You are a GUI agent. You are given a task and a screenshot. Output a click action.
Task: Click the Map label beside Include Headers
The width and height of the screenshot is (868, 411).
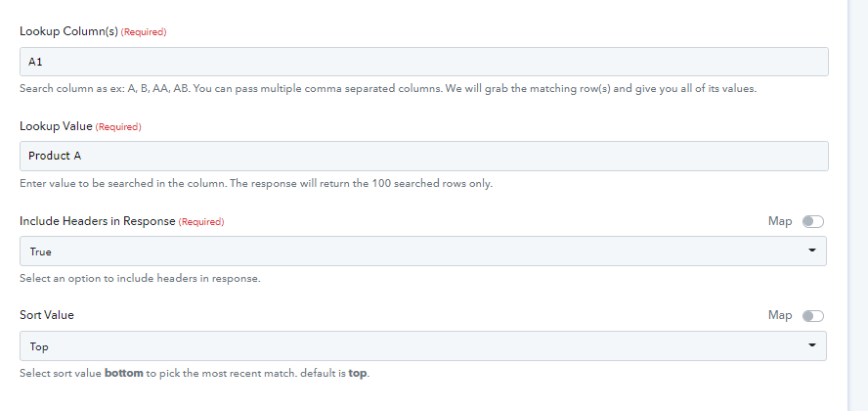[x=780, y=221]
